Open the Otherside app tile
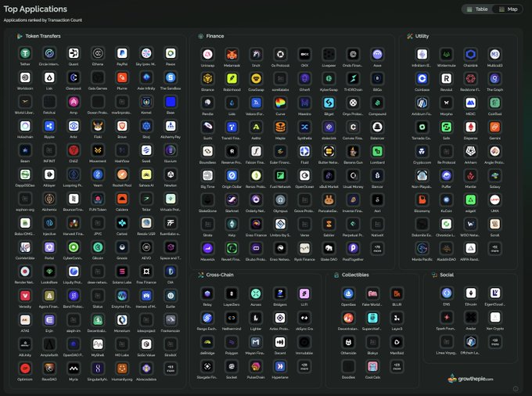This screenshot has width=532, height=396. click(348, 342)
